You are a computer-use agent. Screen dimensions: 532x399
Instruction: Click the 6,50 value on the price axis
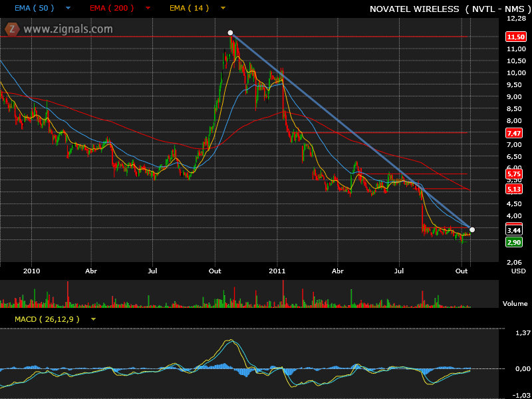pos(514,156)
